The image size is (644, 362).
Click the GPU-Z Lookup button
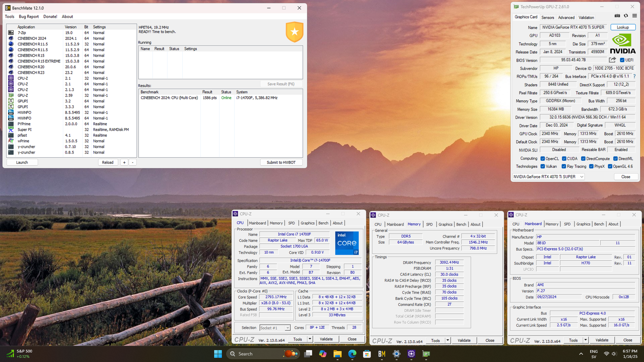tap(623, 27)
